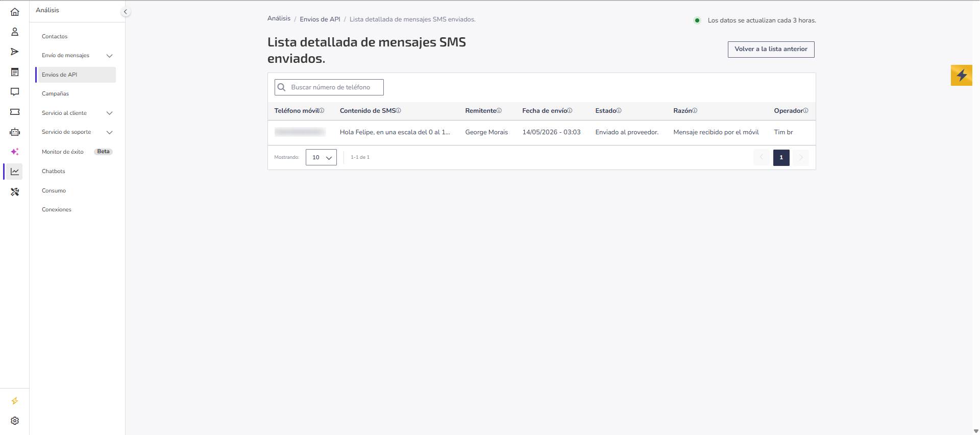This screenshot has height=435, width=980.
Task: Expand Servicio al cliente submenu
Action: click(x=109, y=113)
